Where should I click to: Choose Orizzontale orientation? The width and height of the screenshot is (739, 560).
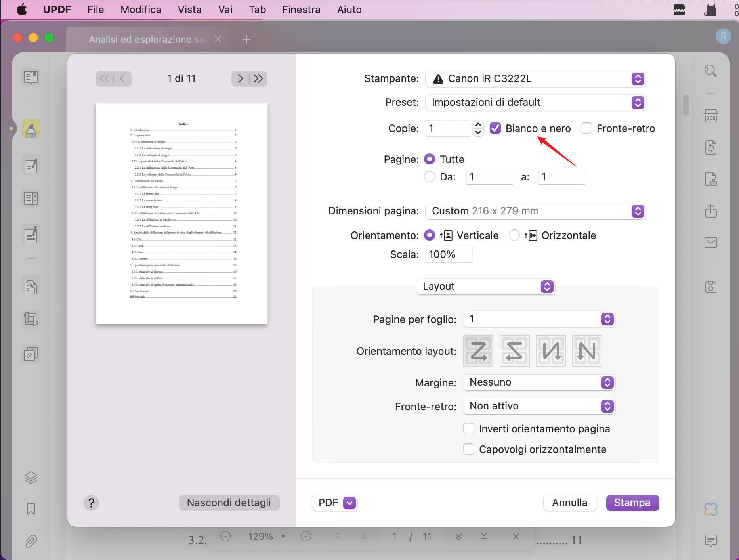click(514, 235)
